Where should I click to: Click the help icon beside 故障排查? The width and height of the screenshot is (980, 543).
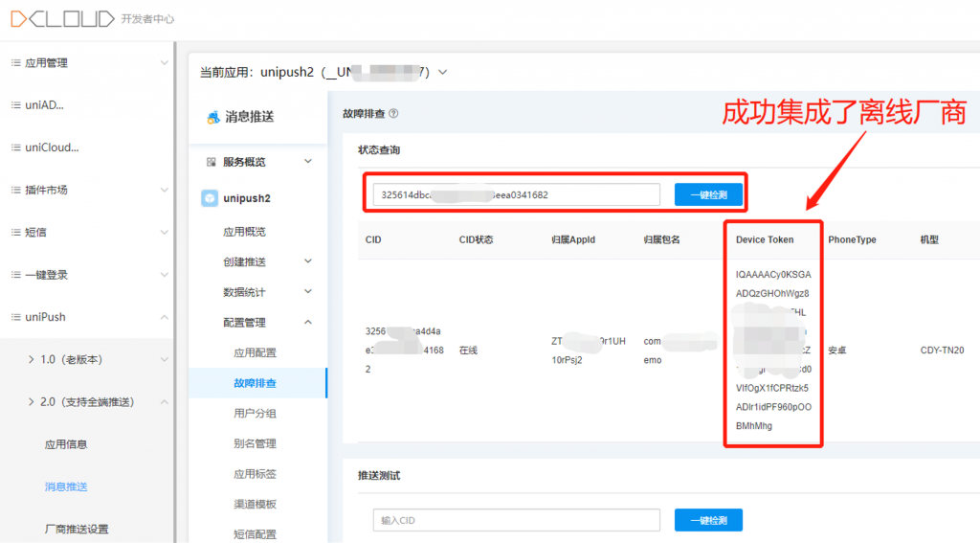click(x=393, y=113)
